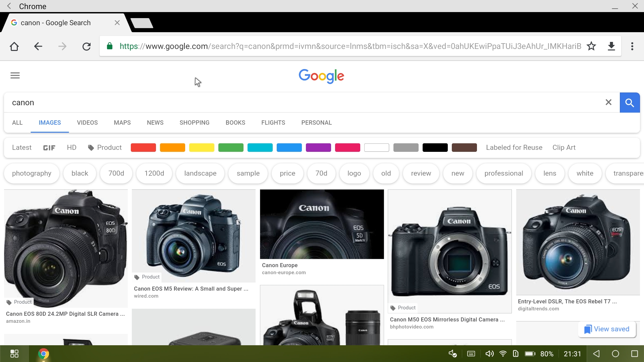
Task: Open Canon EOS 80D amazon.in image
Action: [x=66, y=248]
